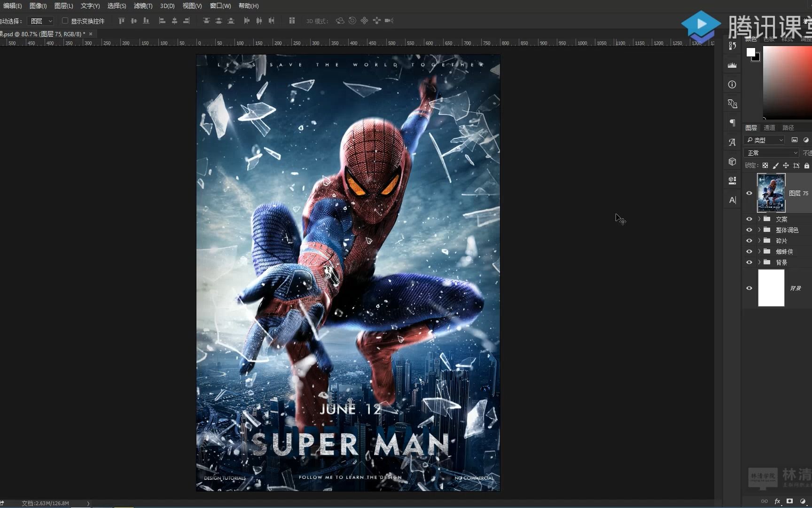Open the 图像(I) menu
Screen dimensions: 812x508
click(x=38, y=6)
